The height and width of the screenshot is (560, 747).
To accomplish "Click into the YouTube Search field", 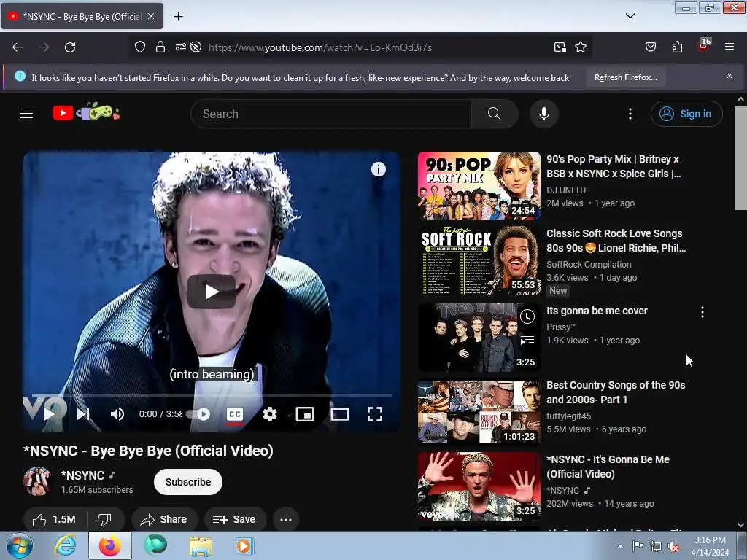I will click(332, 114).
